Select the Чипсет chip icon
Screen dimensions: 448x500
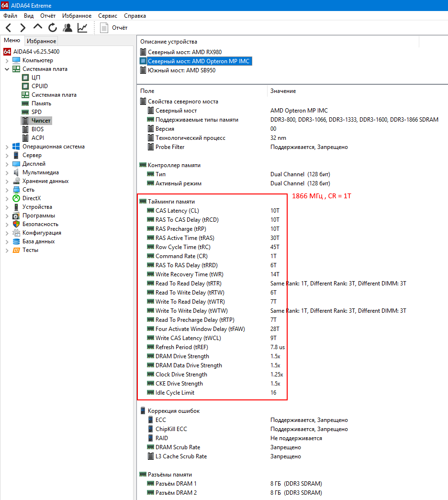25,121
